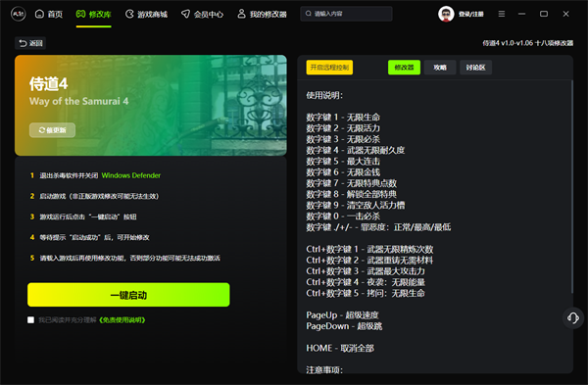Select the 攻略 guide tab

coord(440,68)
